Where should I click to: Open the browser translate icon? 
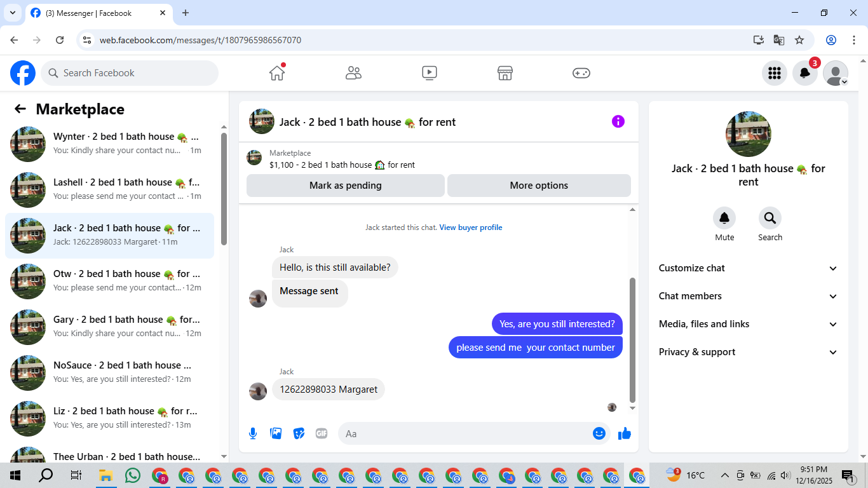pos(778,40)
